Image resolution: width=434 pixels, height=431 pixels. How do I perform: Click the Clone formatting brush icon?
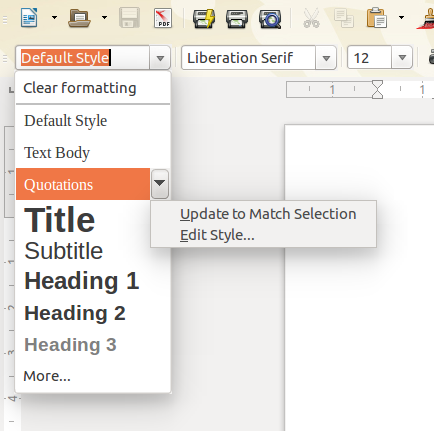click(x=426, y=18)
